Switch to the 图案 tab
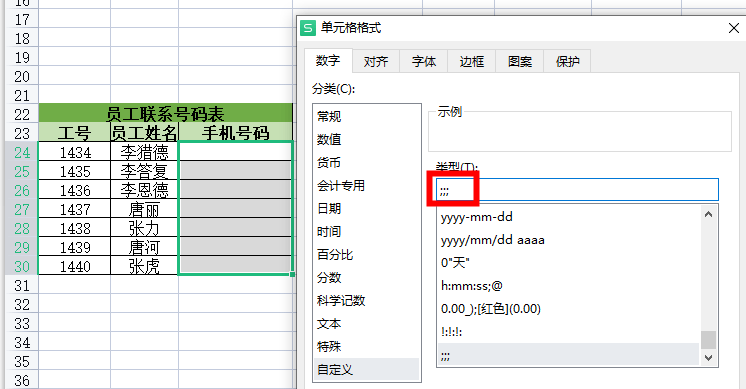The height and width of the screenshot is (389, 746). click(520, 61)
